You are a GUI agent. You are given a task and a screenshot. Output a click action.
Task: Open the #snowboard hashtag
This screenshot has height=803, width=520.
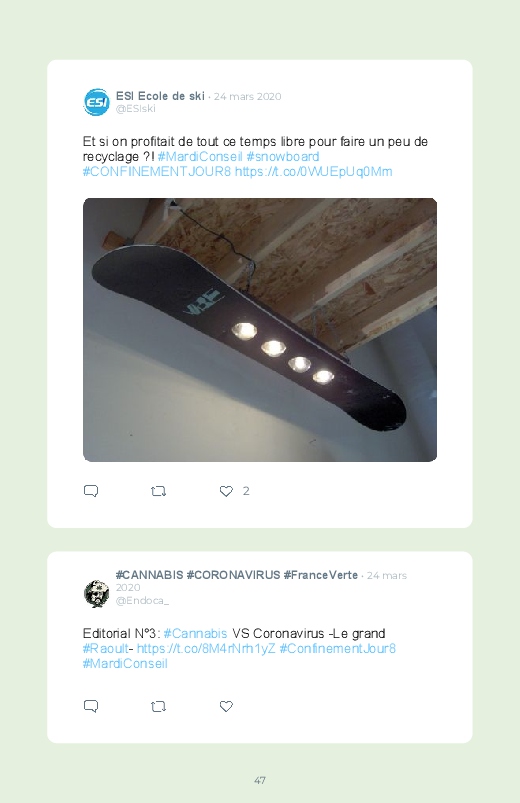point(283,156)
